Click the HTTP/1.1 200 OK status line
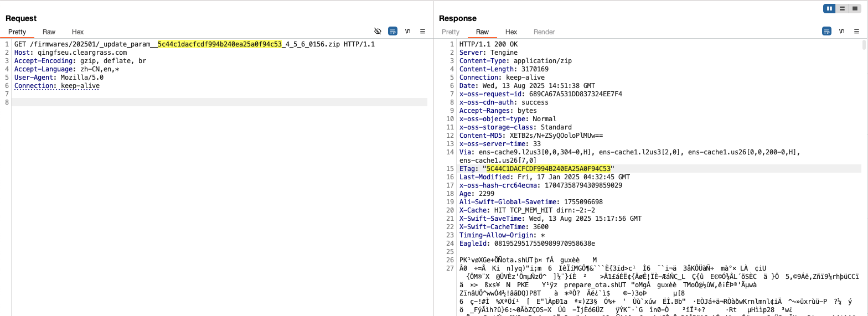 point(488,44)
